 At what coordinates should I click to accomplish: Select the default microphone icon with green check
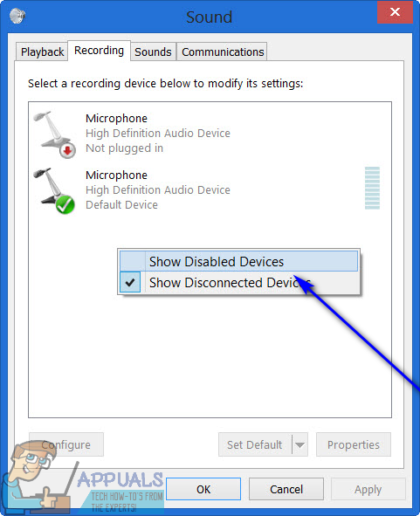click(x=55, y=191)
